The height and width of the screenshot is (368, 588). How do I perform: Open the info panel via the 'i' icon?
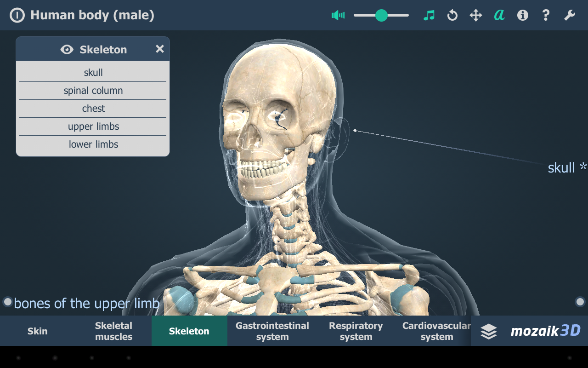click(x=522, y=15)
